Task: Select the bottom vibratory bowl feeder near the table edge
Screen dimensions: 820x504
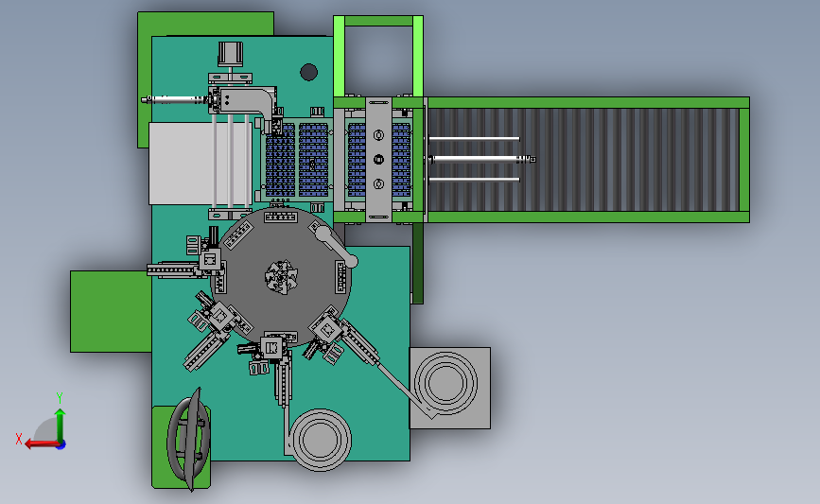Action: click(320, 440)
